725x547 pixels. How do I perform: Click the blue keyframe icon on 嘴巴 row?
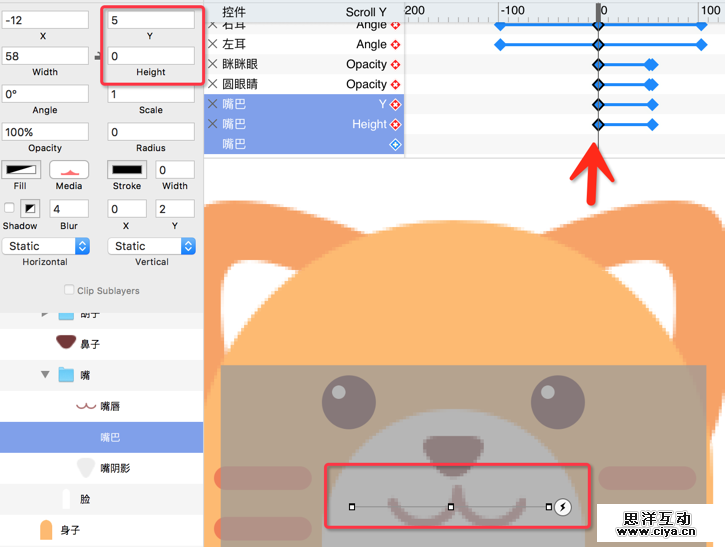pyautogui.click(x=395, y=144)
